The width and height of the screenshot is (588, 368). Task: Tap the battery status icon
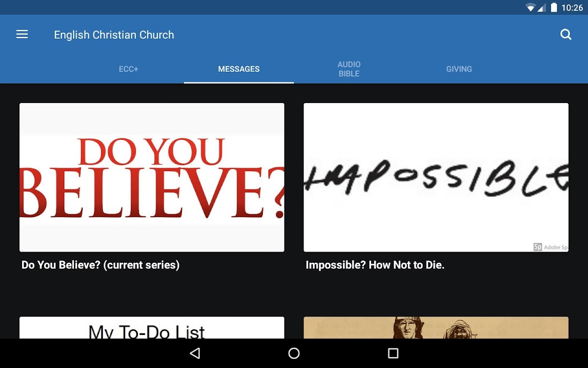coord(554,7)
